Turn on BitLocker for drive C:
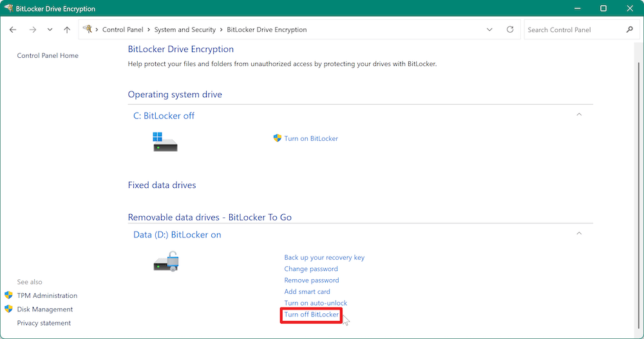 pos(311,139)
